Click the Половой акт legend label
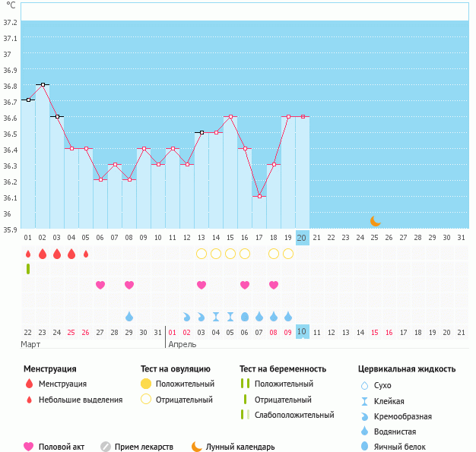This screenshot has height=452, width=476. click(x=64, y=447)
